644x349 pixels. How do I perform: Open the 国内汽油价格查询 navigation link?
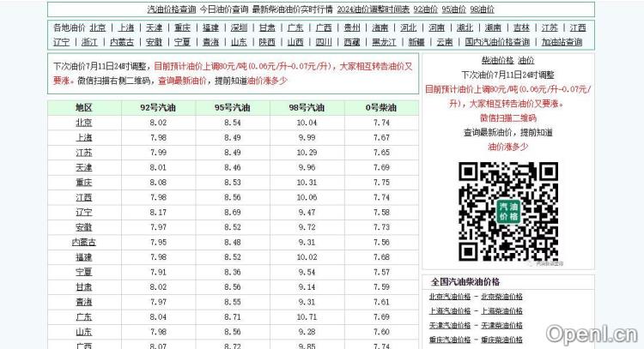click(x=497, y=42)
